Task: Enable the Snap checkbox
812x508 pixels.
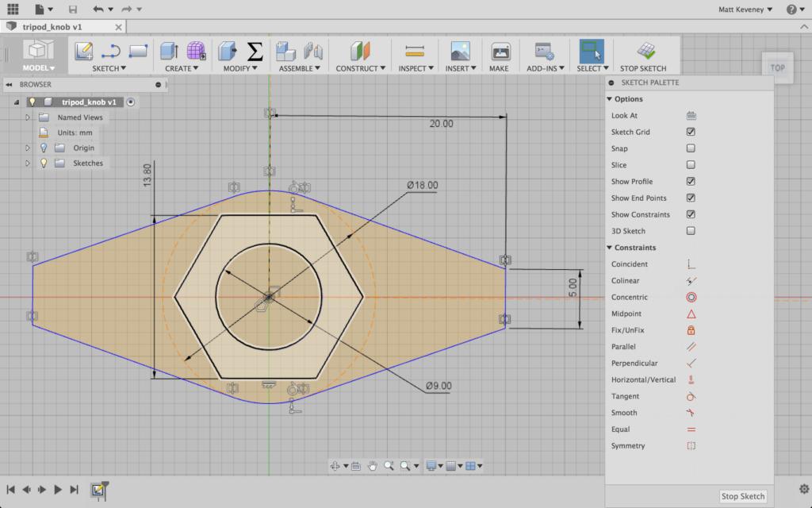Action: tap(691, 148)
